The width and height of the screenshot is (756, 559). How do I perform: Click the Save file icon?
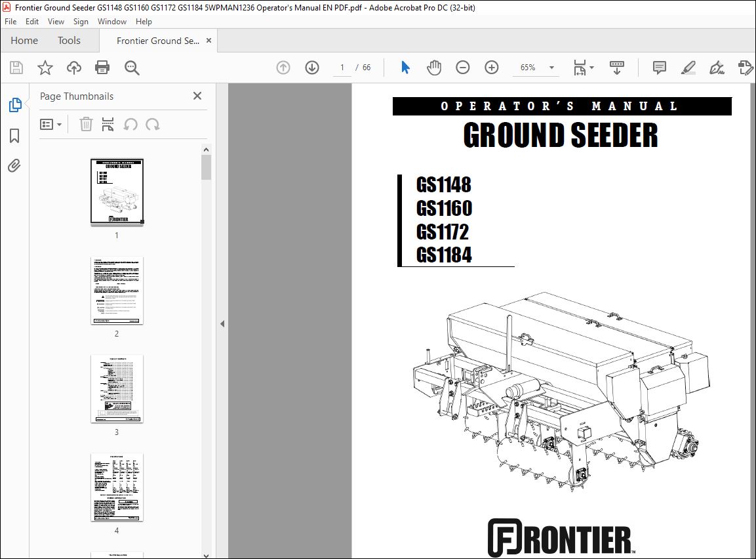16,68
